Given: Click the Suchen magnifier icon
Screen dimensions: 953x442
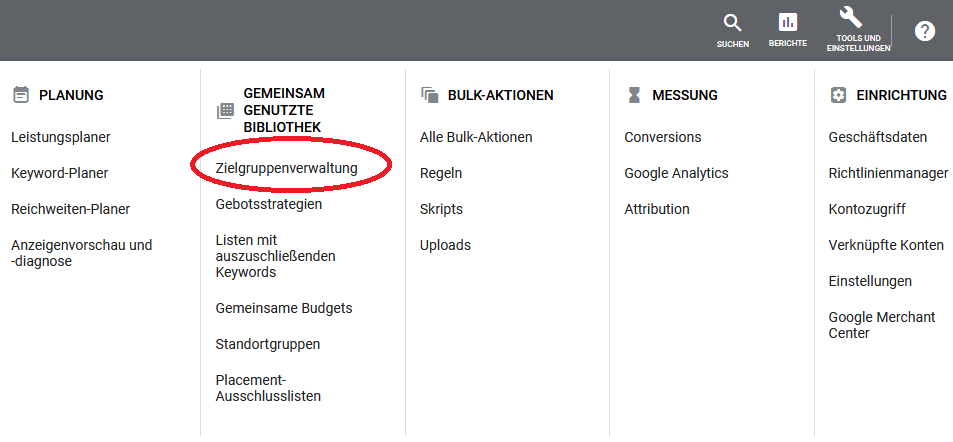Looking at the screenshot, I should 732,24.
